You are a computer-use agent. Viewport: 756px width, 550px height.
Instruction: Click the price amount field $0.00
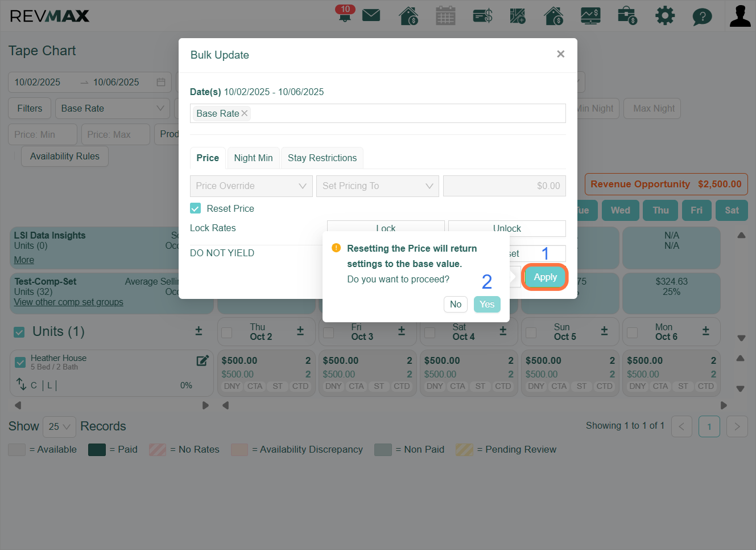(x=505, y=186)
